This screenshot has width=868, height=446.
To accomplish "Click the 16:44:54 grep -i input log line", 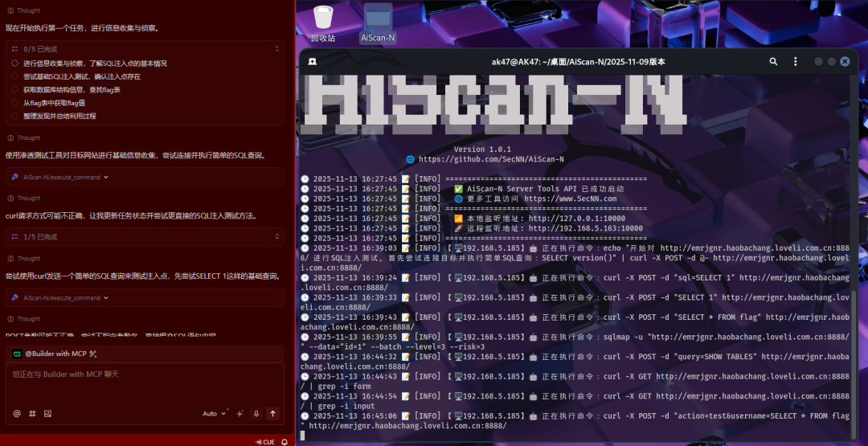I will (x=575, y=401).
